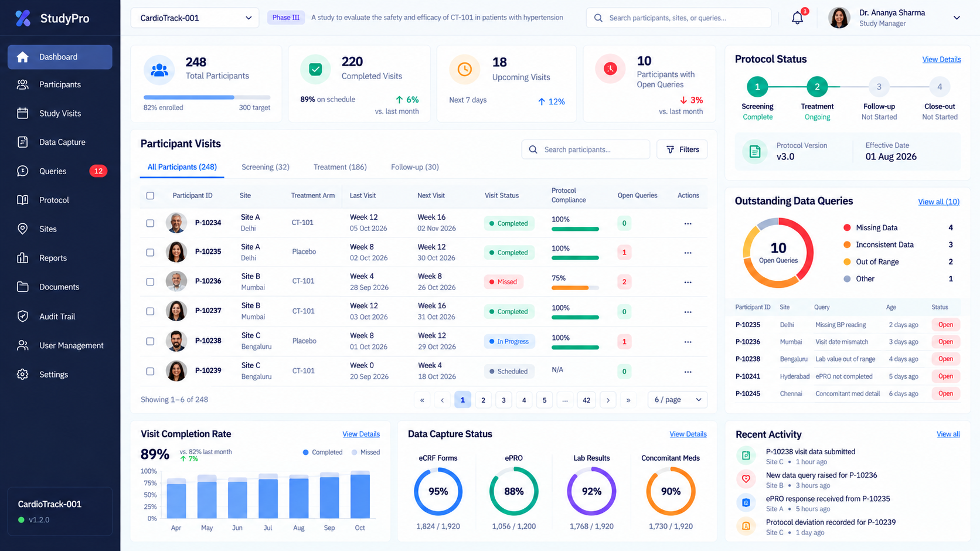
Task: Expand Dr. Ananya Sharma profile menu
Action: [957, 18]
